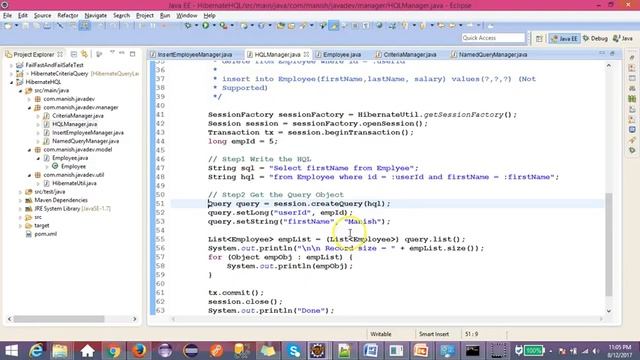Click battery indicator showing 100%
This screenshot has width=640, height=360.
pos(533,350)
